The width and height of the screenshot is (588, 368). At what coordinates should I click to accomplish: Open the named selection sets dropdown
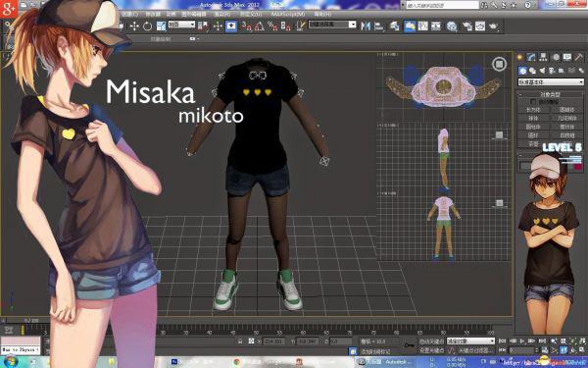click(332, 25)
